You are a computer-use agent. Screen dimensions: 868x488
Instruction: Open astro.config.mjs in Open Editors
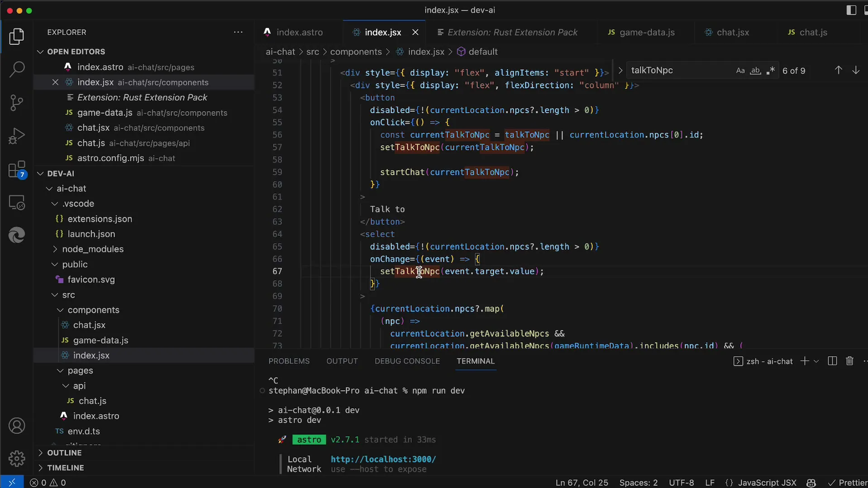[110, 158]
